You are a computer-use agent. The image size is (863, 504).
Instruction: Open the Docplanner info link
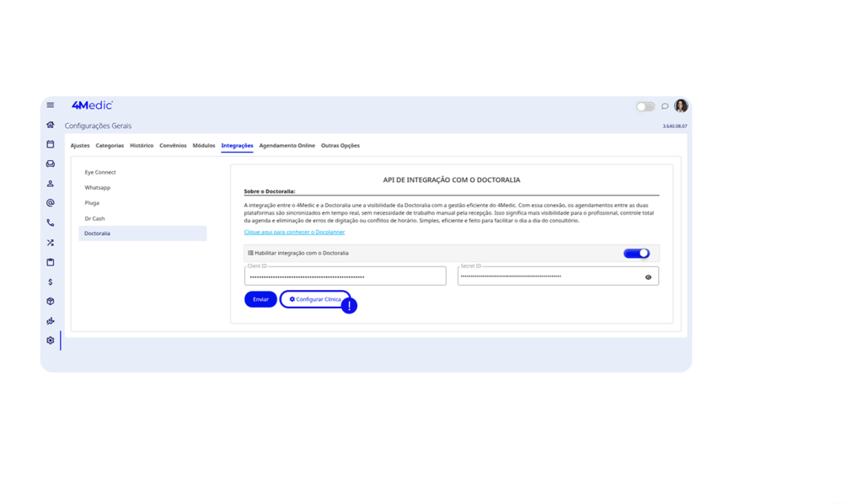(x=294, y=232)
